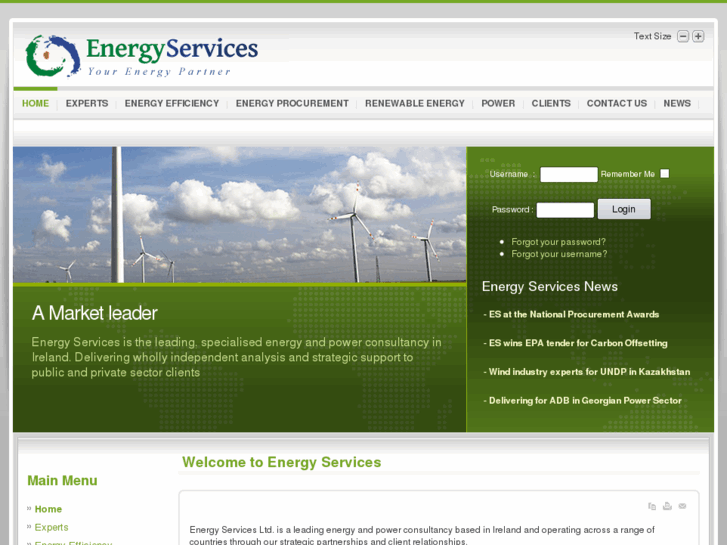Click the email icon in the article
Screen dimensions: 727x545
[682, 506]
